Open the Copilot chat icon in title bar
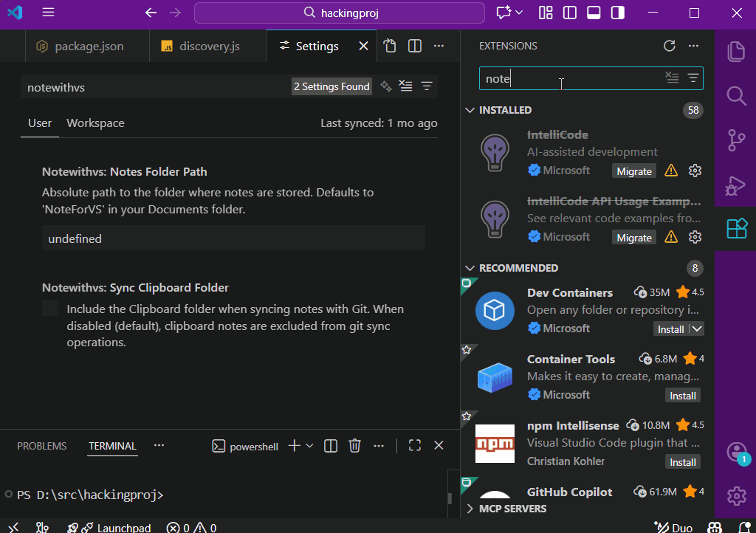The width and height of the screenshot is (756, 533). pos(504,13)
